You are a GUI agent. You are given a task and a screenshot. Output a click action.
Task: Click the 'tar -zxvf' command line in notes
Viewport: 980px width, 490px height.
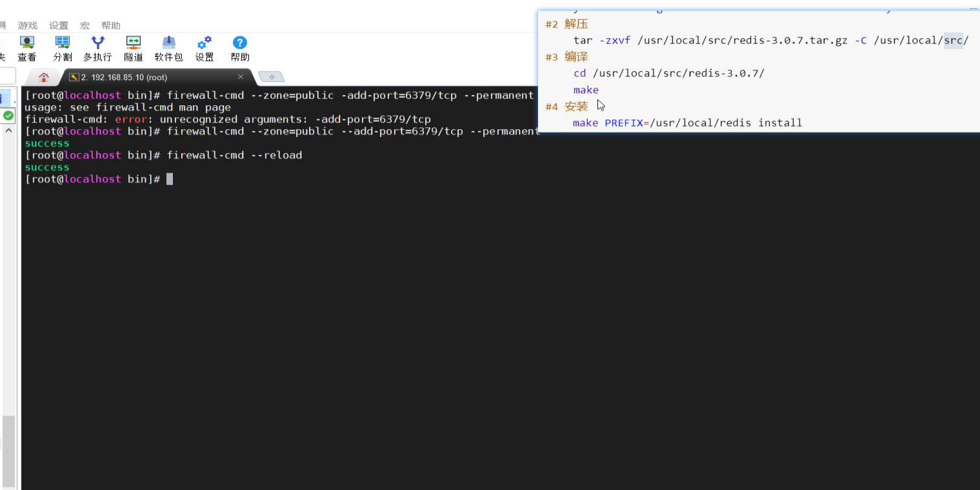pos(771,40)
